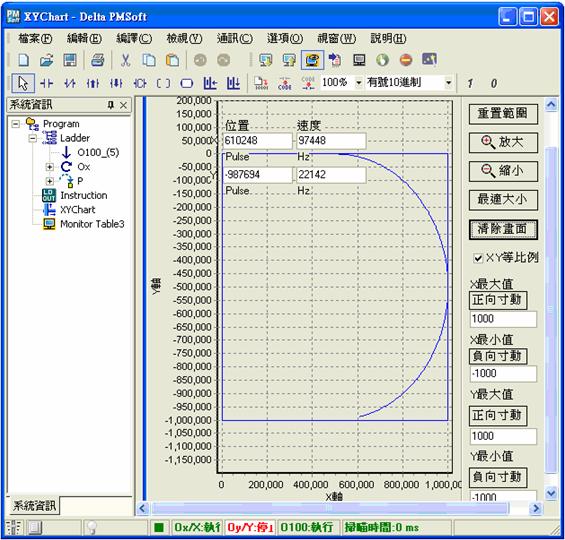Click the 重置範圍 button
565x540 pixels.
[503, 114]
